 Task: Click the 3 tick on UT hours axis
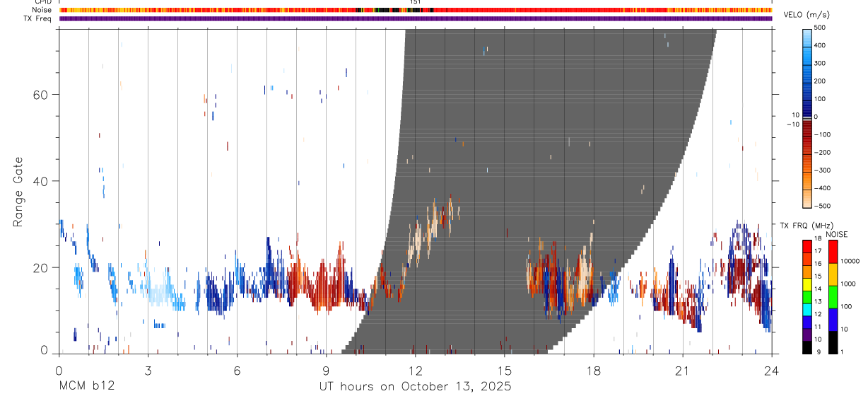pyautogui.click(x=148, y=370)
